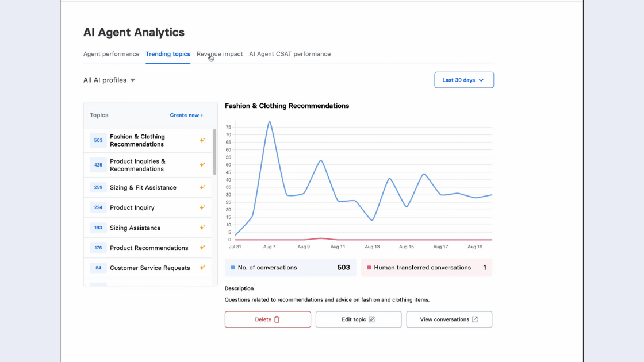The width and height of the screenshot is (644, 362).
Task: Go to AI Agent CSAT performance tab
Action: tap(289, 54)
